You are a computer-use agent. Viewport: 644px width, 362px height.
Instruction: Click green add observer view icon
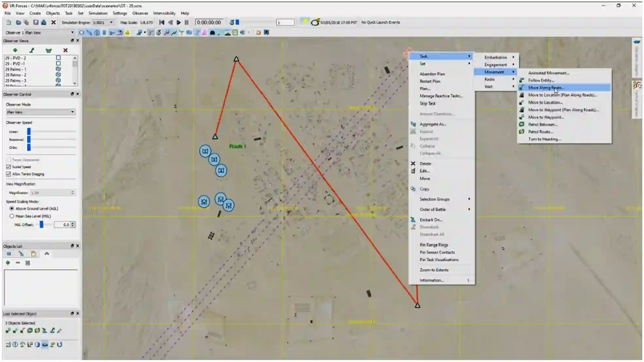pos(15,50)
